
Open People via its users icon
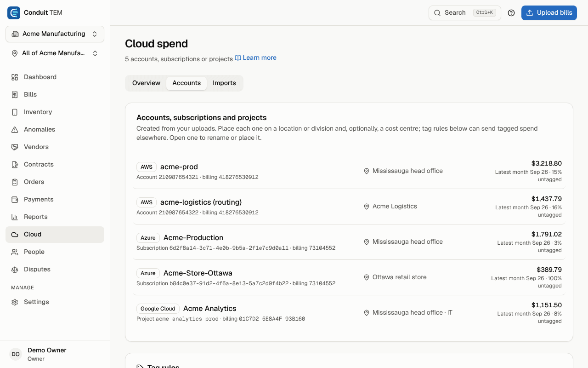point(15,252)
